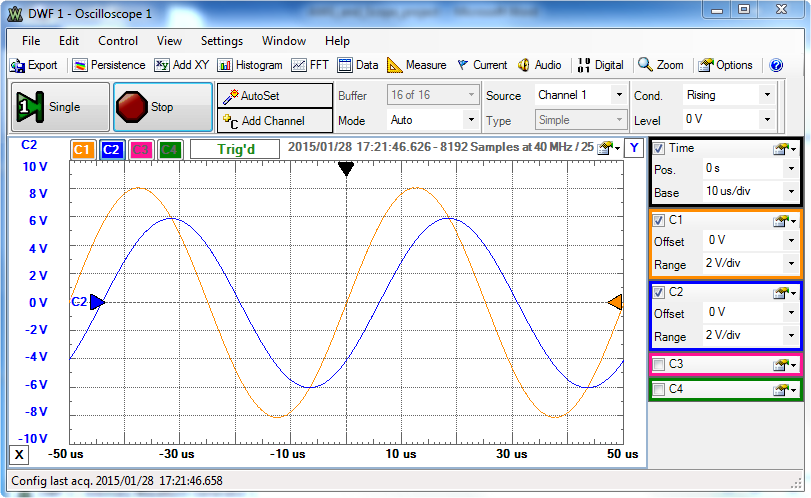This screenshot has height=498, width=811.
Task: Open the Digital channels view
Action: pos(600,65)
